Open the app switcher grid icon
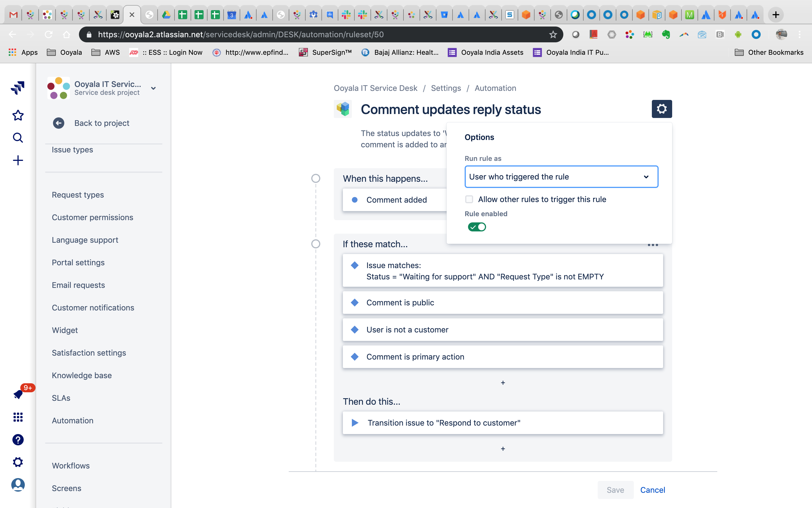Screen dimensions: 812x508 pos(18,417)
